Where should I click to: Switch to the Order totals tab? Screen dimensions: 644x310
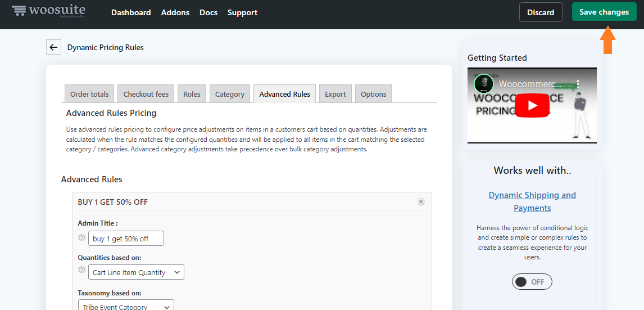point(89,94)
